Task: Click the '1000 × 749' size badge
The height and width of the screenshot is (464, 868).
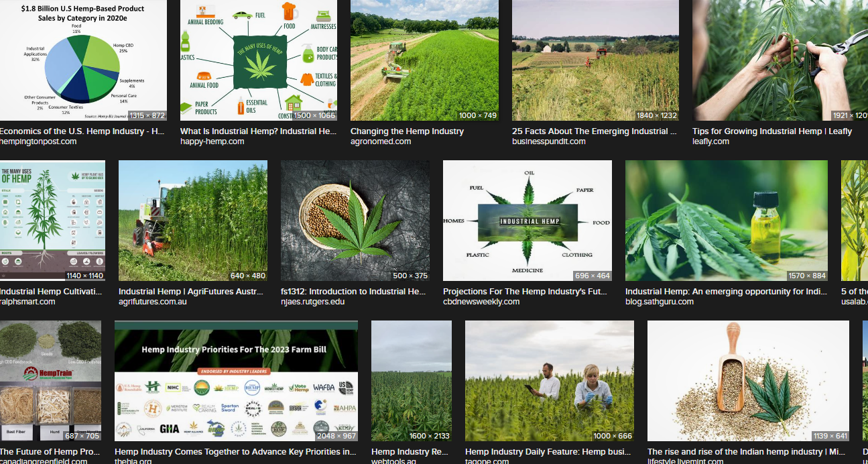Action: click(478, 115)
